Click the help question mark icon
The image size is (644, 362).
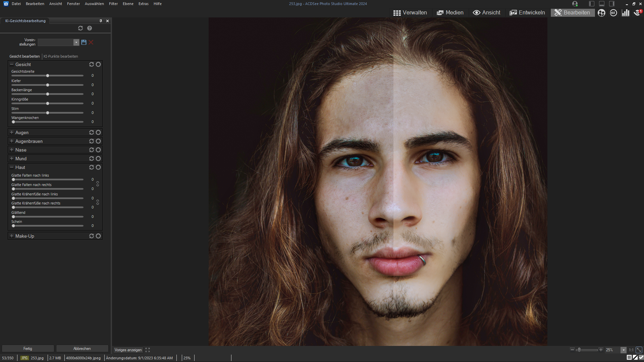90,28
